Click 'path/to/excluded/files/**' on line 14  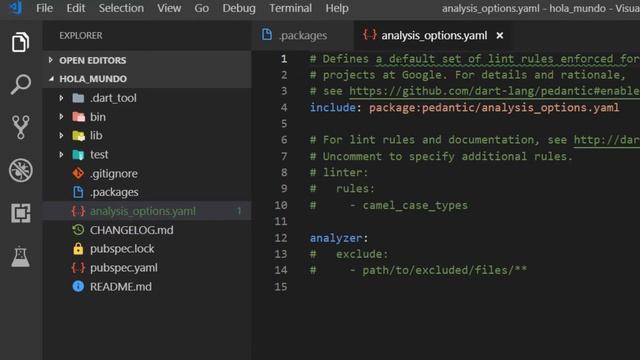pos(444,270)
